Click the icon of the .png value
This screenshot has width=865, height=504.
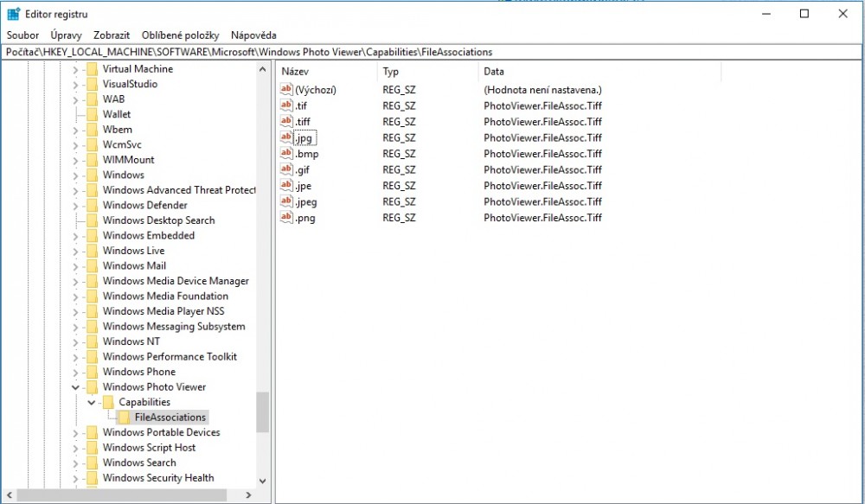(x=286, y=218)
